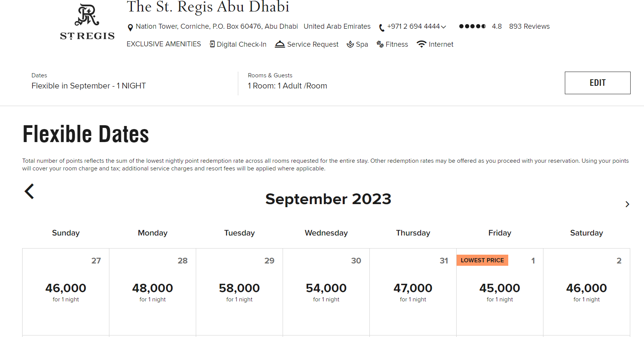Screen dimensions: 644x337
Task: Click the Fitness dumbbell icon
Action: (x=380, y=44)
